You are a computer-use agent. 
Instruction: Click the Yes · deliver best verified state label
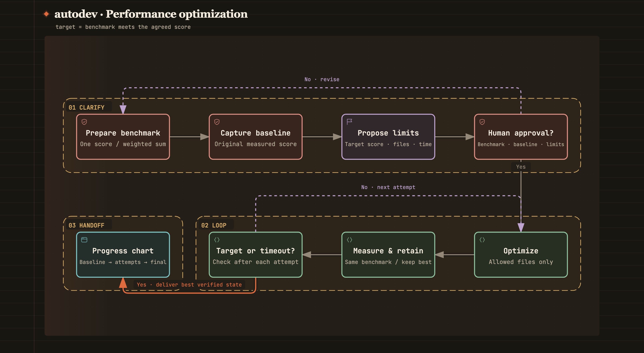pos(189,285)
